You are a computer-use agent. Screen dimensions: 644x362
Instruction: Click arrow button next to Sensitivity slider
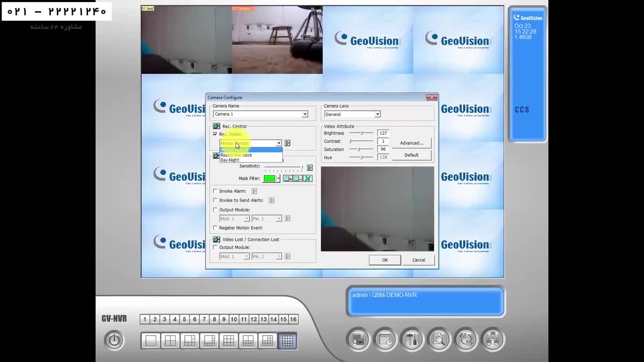pyautogui.click(x=309, y=167)
